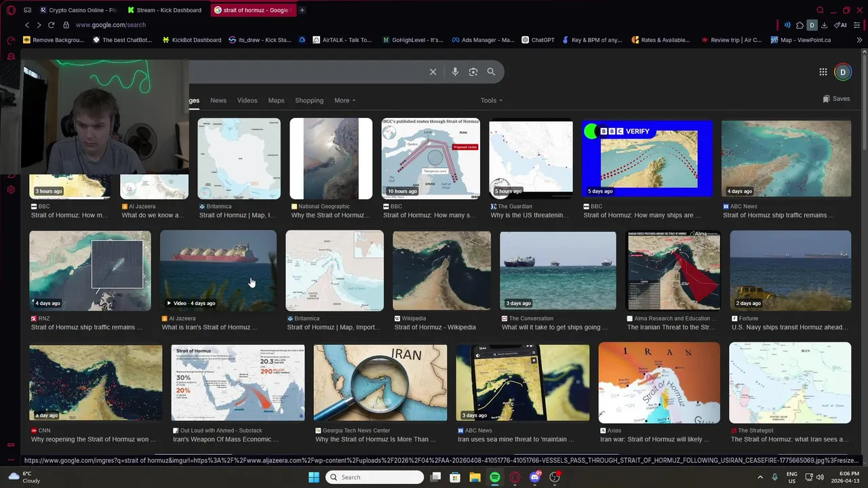The image size is (868, 488).
Task: Click the Windows taskbar Search box
Action: [x=375, y=477]
